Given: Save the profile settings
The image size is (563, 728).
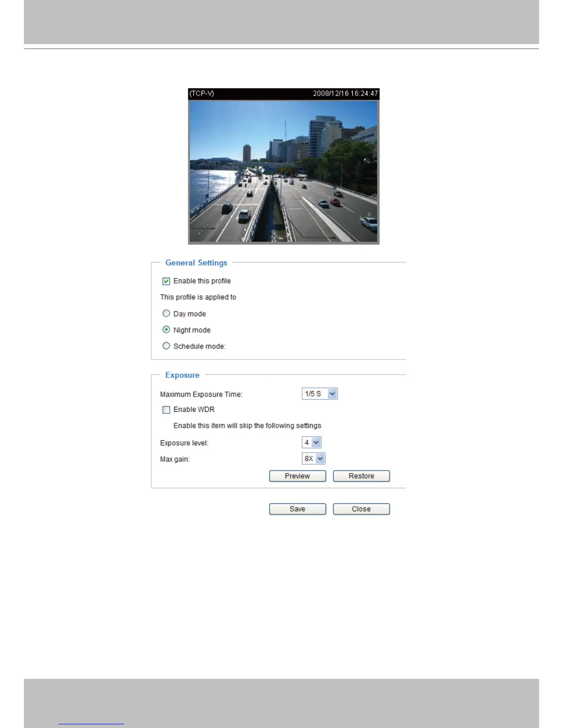Looking at the screenshot, I should [x=298, y=509].
